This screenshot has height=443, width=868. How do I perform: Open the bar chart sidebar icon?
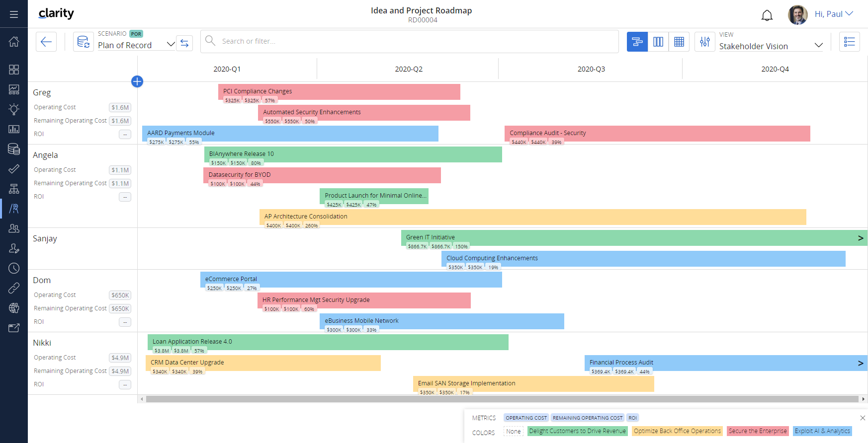14,129
